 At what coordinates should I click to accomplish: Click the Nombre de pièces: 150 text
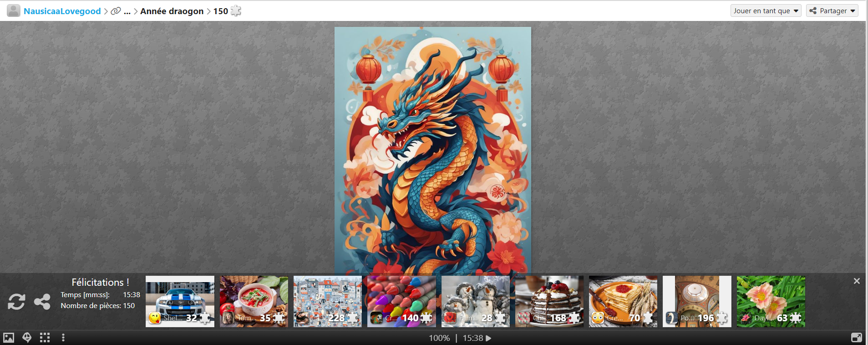click(x=98, y=306)
